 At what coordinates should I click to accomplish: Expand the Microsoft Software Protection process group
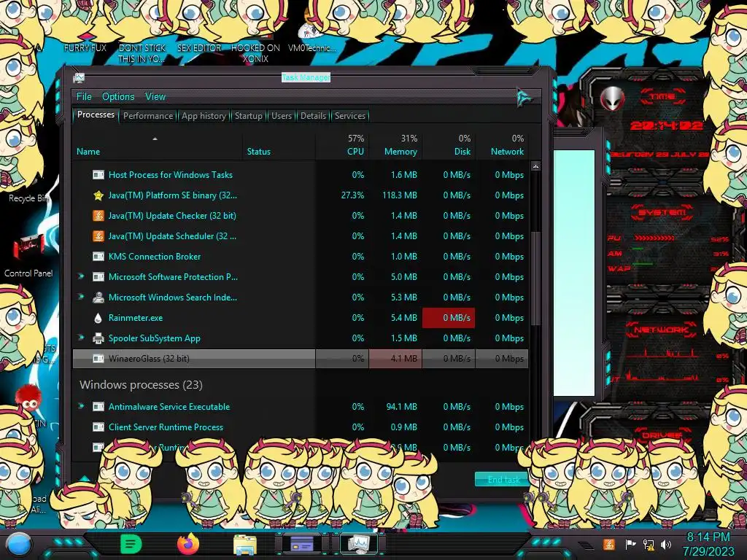[81, 276]
